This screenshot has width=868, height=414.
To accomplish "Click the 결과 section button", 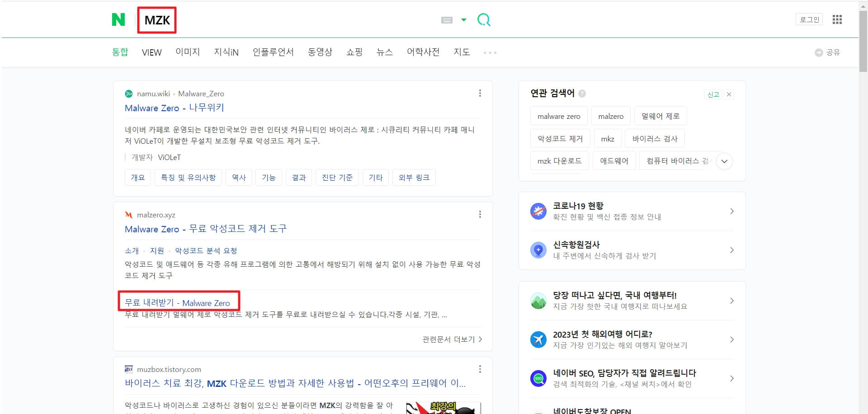I will (299, 177).
